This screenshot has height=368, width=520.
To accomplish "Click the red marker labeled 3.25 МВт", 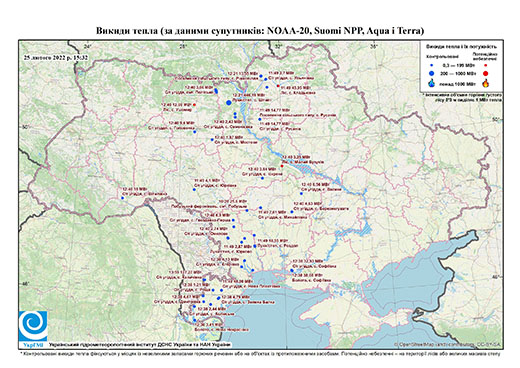I will click(282, 166).
